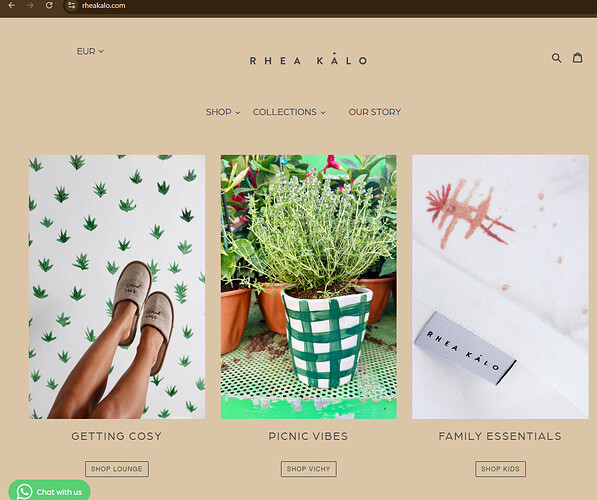
Task: Open the OUR STORY page
Action: (375, 112)
